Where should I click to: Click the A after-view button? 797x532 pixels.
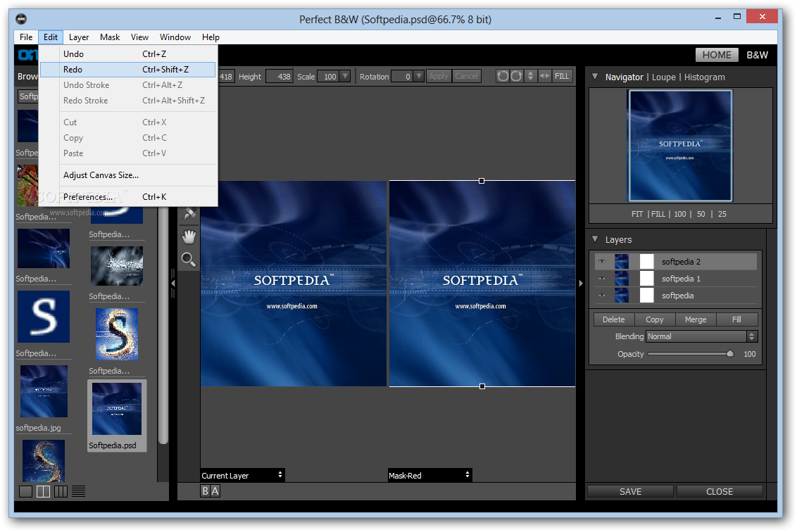215,491
